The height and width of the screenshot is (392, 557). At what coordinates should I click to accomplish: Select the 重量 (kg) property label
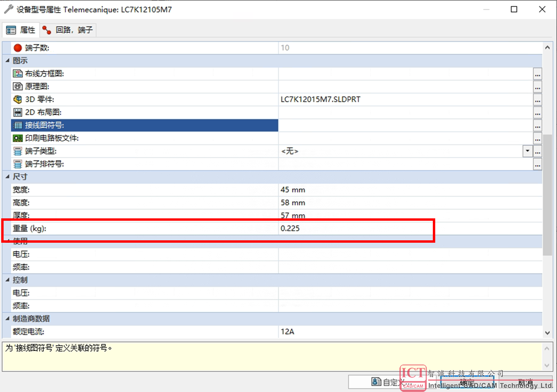pos(30,228)
